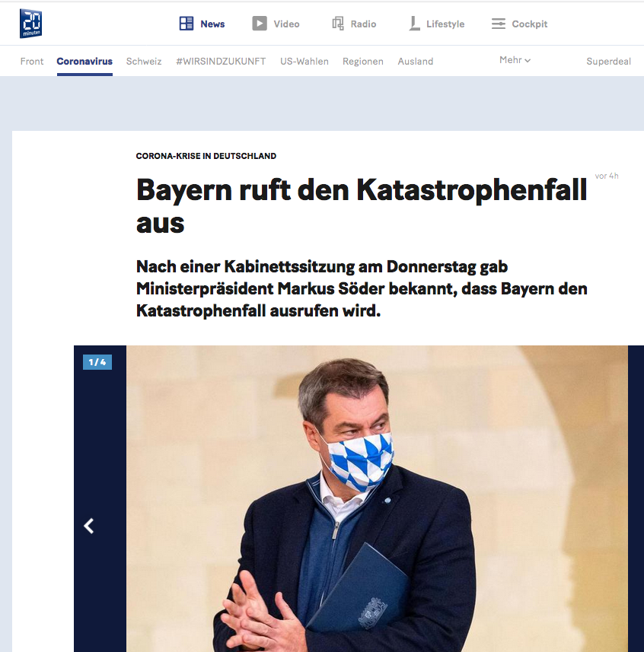The image size is (644, 652).
Task: Click the Corona-Krise in Deutschland label
Action: (206, 156)
